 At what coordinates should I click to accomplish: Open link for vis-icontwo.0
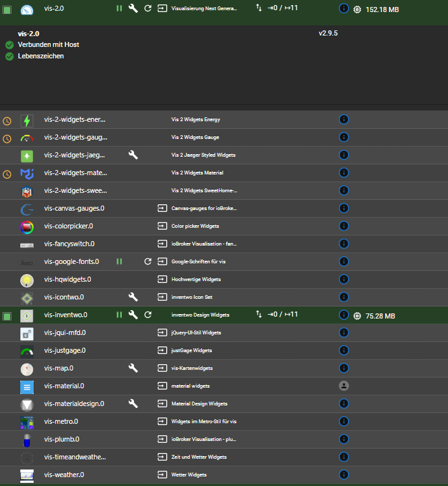(x=162, y=297)
